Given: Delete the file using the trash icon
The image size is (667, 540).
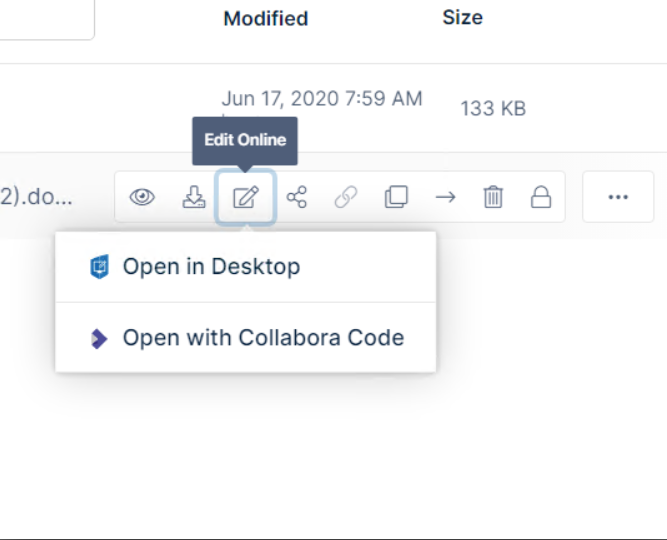Looking at the screenshot, I should pyautogui.click(x=493, y=197).
